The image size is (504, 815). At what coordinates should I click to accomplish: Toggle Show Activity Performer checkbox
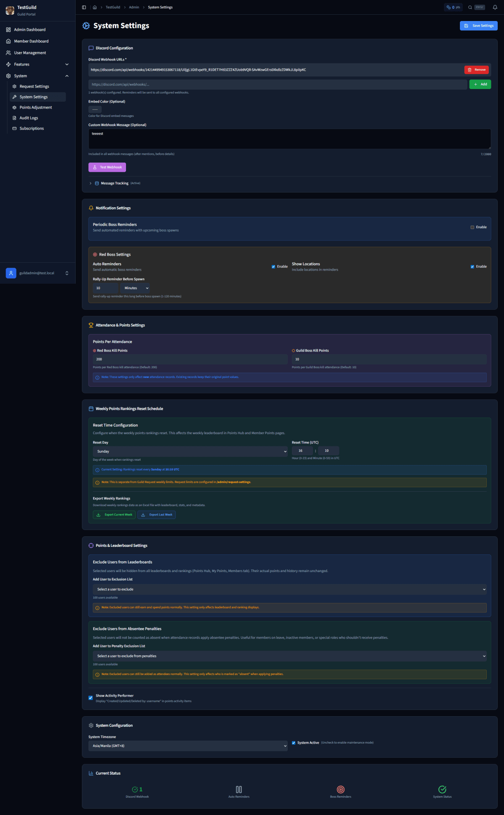(91, 698)
